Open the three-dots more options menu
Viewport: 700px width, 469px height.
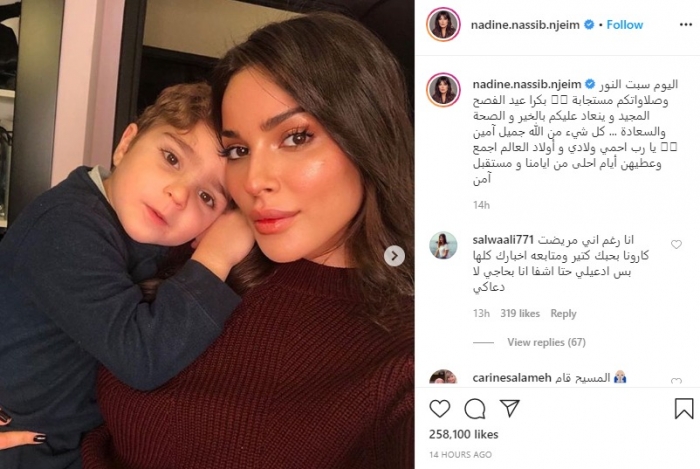point(686,25)
